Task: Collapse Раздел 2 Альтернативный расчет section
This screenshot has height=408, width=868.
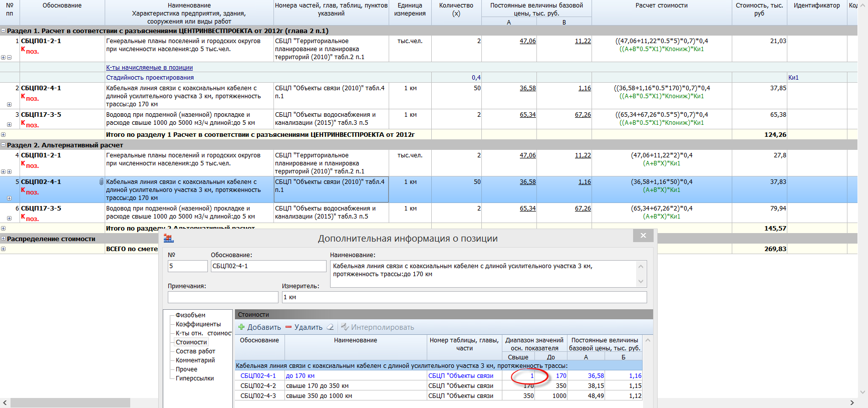Action: 4,145
